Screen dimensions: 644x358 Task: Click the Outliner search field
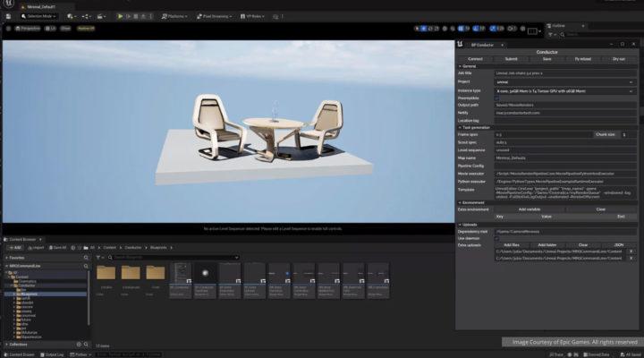click(x=602, y=35)
